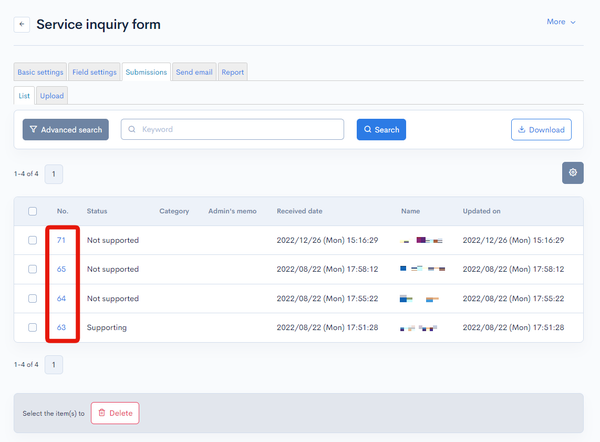Click updated date 2022/08/22 17:51:28

pyautogui.click(x=513, y=328)
